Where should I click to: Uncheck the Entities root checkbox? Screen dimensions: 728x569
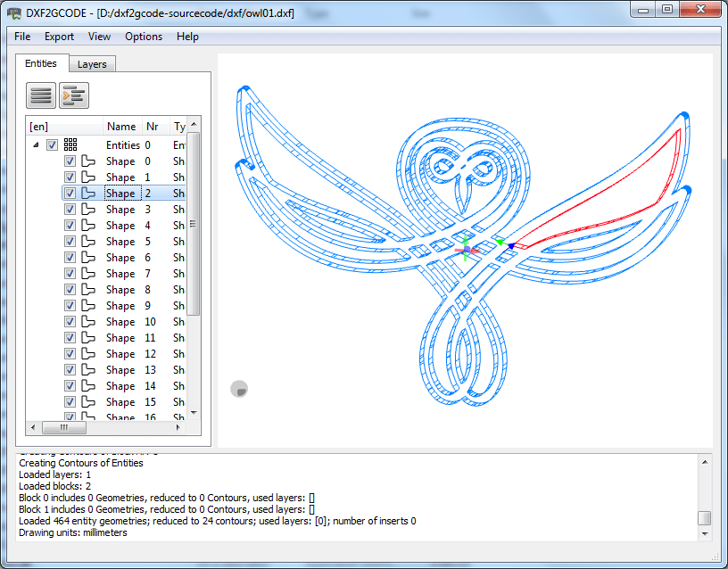tap(52, 144)
